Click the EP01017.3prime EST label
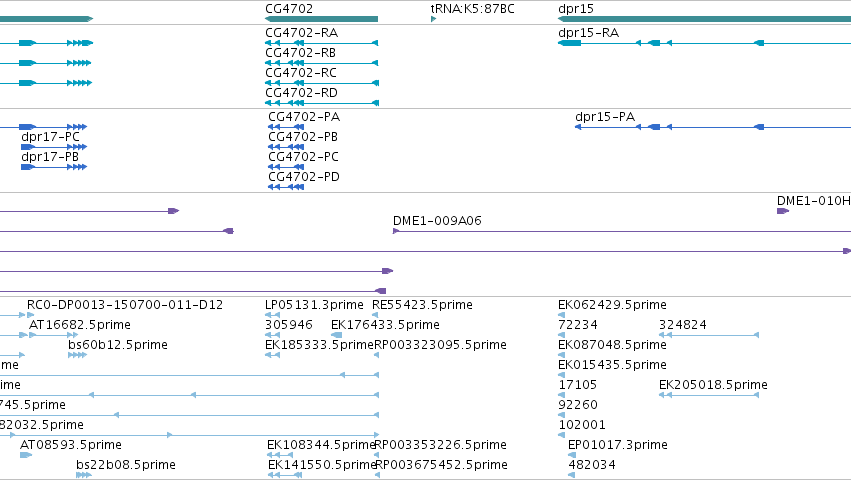 (x=618, y=445)
